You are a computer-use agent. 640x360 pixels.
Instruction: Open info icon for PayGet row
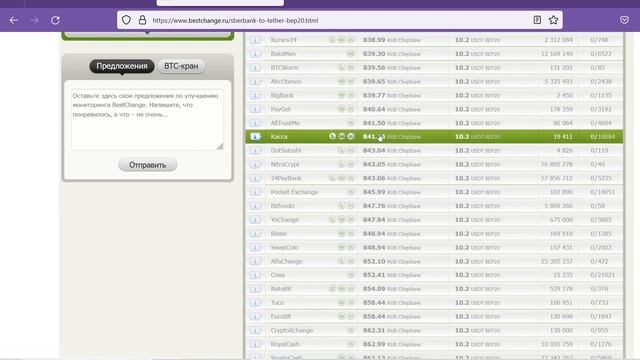coord(255,109)
